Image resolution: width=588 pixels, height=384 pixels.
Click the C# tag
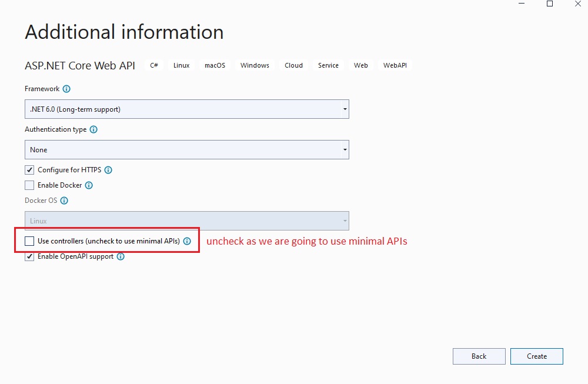tap(154, 65)
